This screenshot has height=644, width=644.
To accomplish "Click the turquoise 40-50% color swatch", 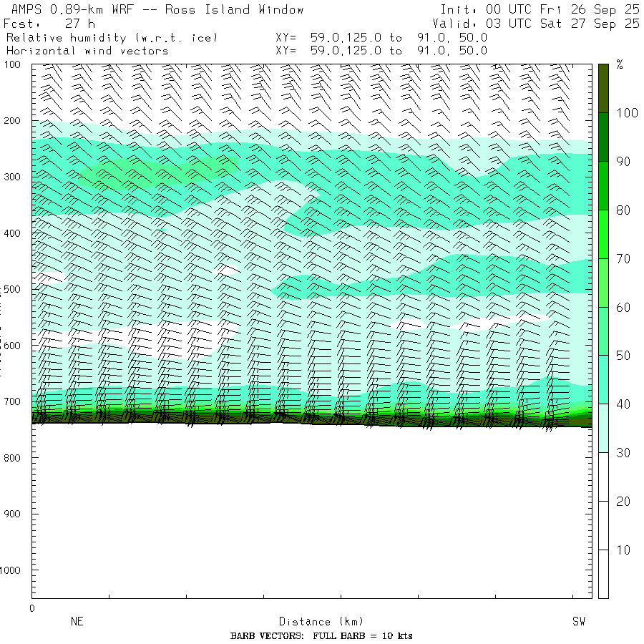I will click(x=603, y=379).
